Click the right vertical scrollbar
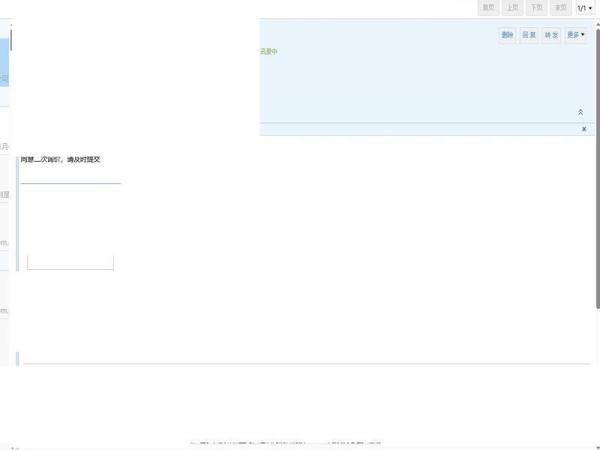600x450 pixels. point(597,200)
